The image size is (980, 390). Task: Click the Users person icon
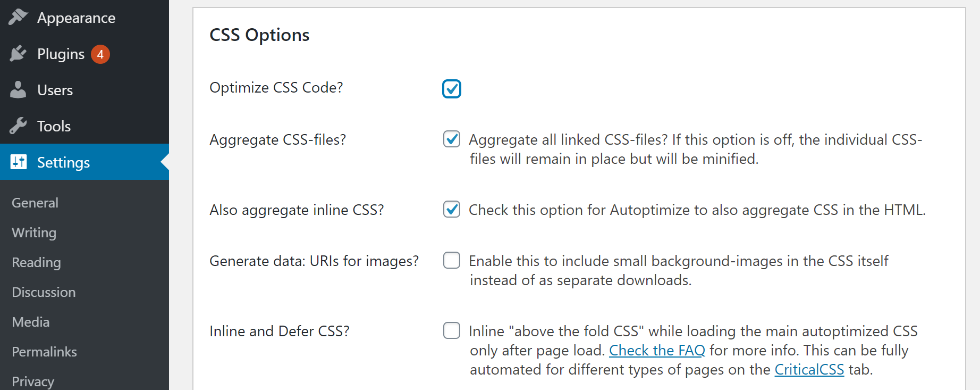(x=18, y=89)
